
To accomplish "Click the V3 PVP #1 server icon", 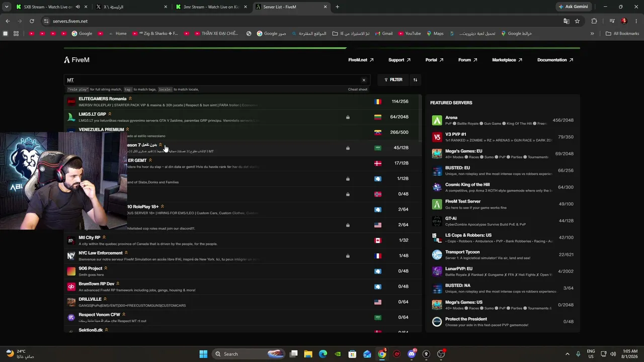I will [x=437, y=137].
